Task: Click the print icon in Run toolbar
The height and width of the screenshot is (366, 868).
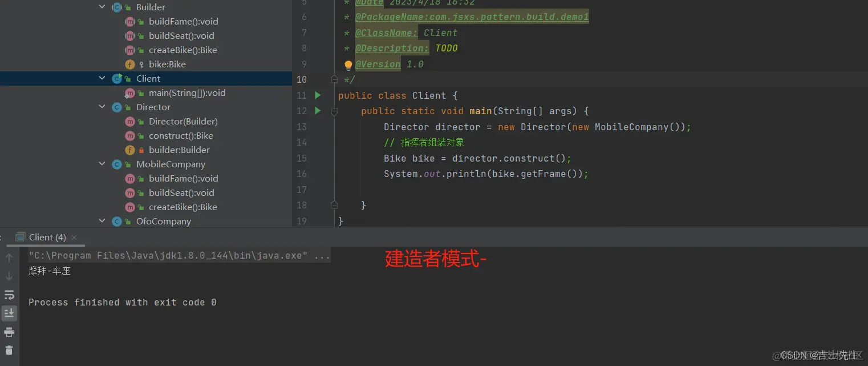Action: coord(9,332)
